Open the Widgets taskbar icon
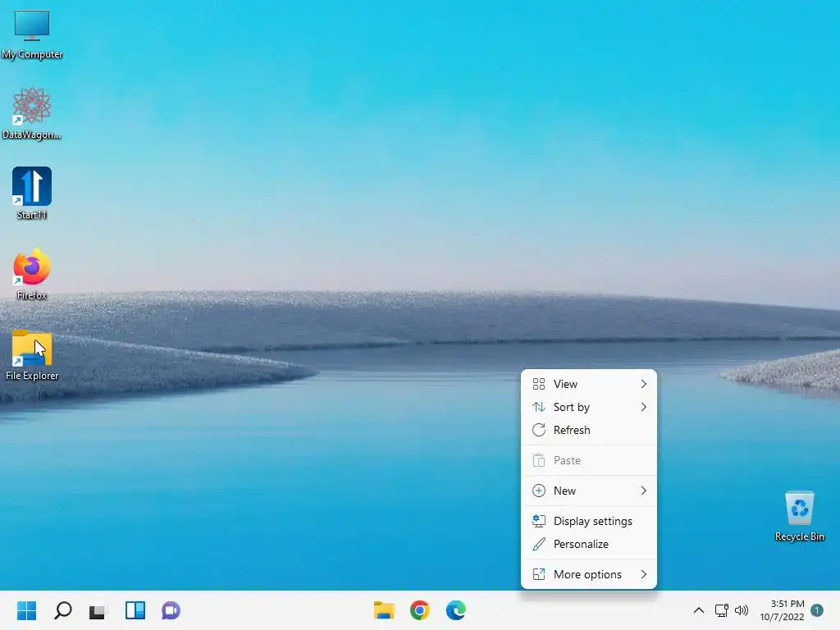The width and height of the screenshot is (840, 630). tap(135, 610)
